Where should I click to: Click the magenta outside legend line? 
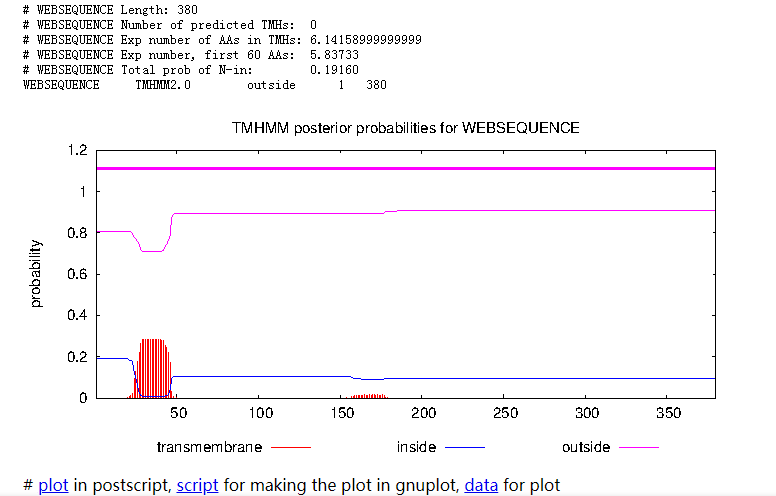tap(639, 447)
